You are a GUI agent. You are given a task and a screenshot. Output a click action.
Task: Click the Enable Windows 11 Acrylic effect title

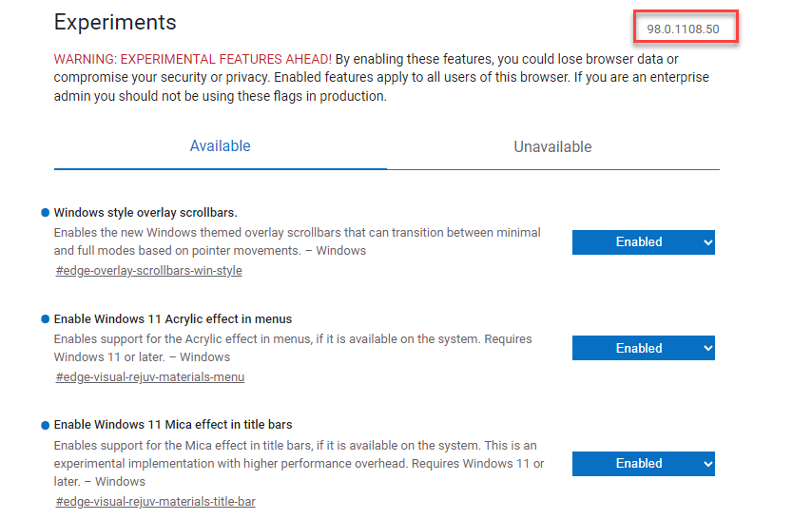pos(172,319)
